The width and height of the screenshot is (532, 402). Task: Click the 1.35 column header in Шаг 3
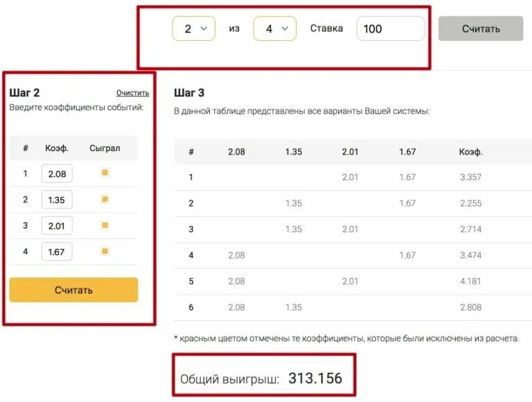point(294,152)
